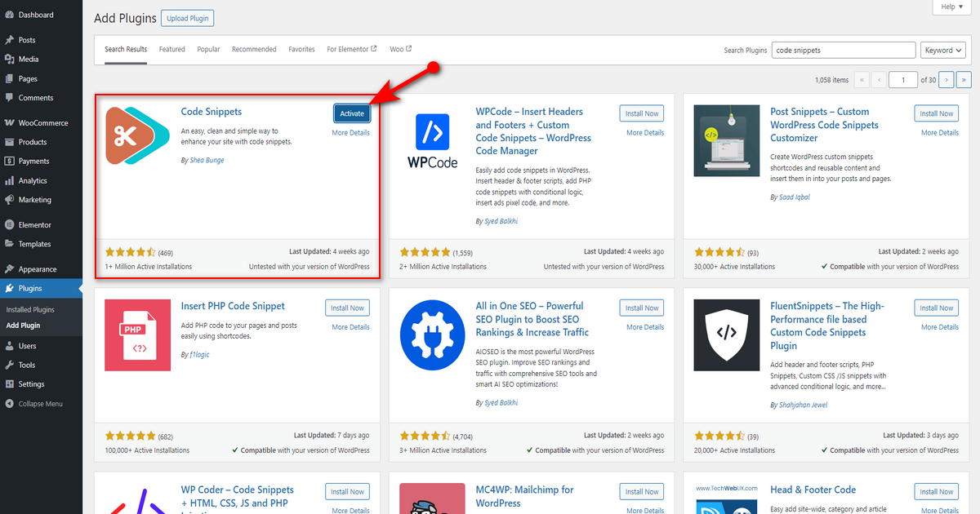
Task: Open author Shea Bunge link
Action: pos(206,161)
